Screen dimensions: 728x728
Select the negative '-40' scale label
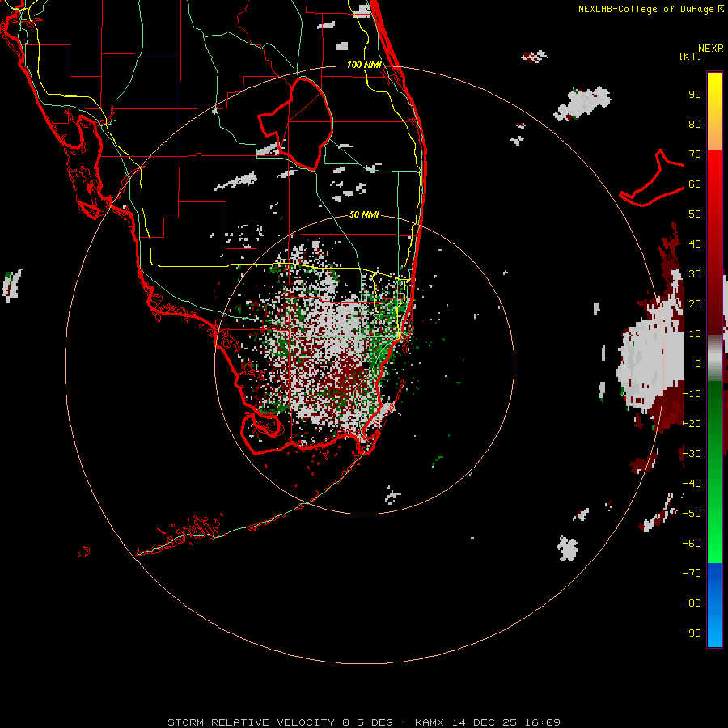(692, 484)
